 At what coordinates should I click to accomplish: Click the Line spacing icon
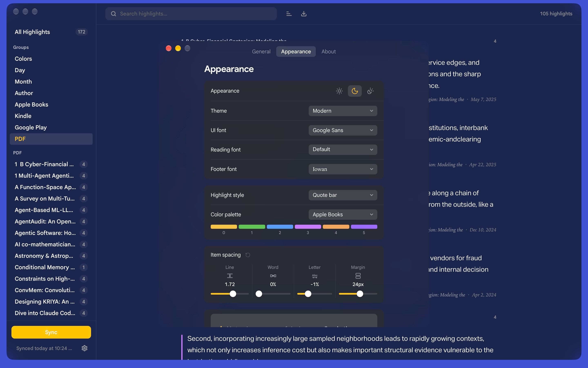pyautogui.click(x=230, y=276)
